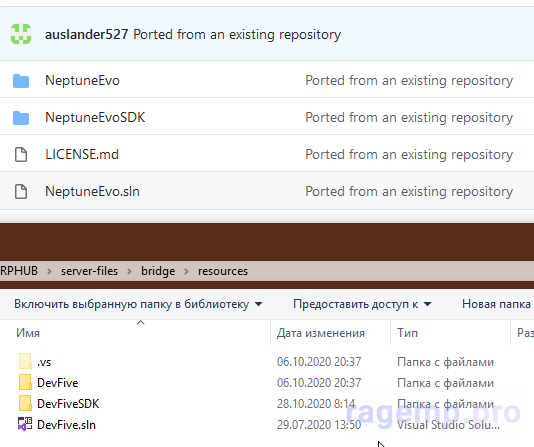Expand the share access dropdown arrow
The width and height of the screenshot is (534, 447).
click(x=427, y=304)
